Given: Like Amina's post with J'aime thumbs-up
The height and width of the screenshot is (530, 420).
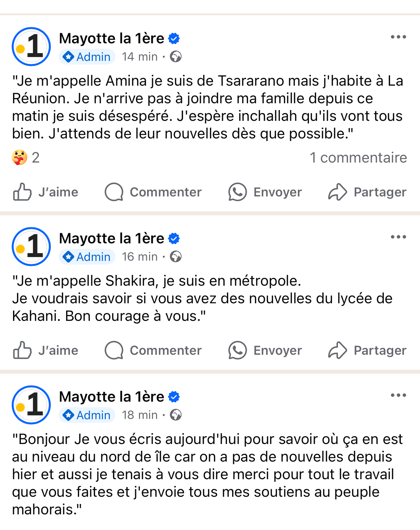Looking at the screenshot, I should [x=46, y=192].
